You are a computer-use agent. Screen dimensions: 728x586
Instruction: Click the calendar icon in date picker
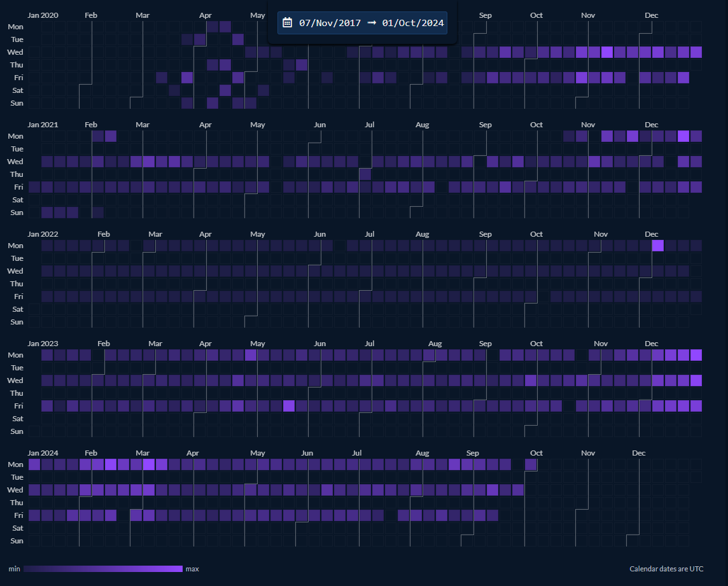[x=288, y=23]
